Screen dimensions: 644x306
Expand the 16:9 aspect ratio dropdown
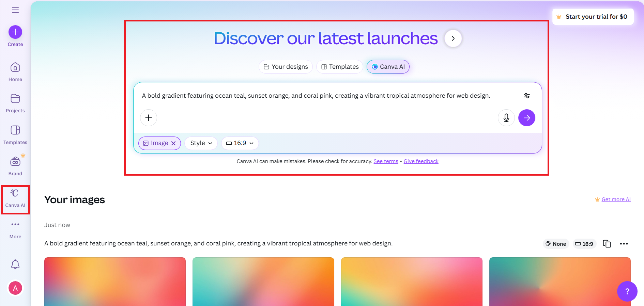pyautogui.click(x=240, y=143)
